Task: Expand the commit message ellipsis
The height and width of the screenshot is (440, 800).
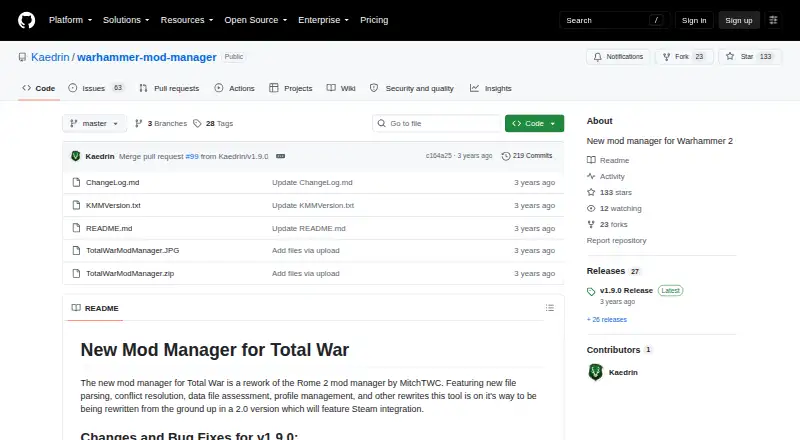Action: [281, 156]
